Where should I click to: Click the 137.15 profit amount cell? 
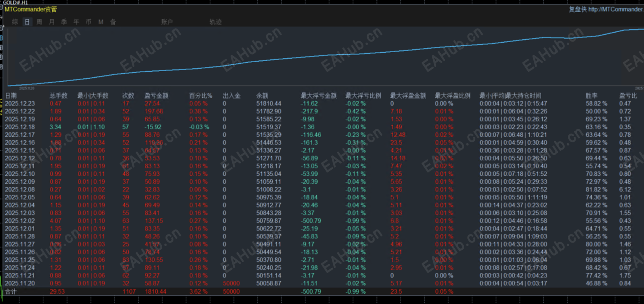[154, 221]
